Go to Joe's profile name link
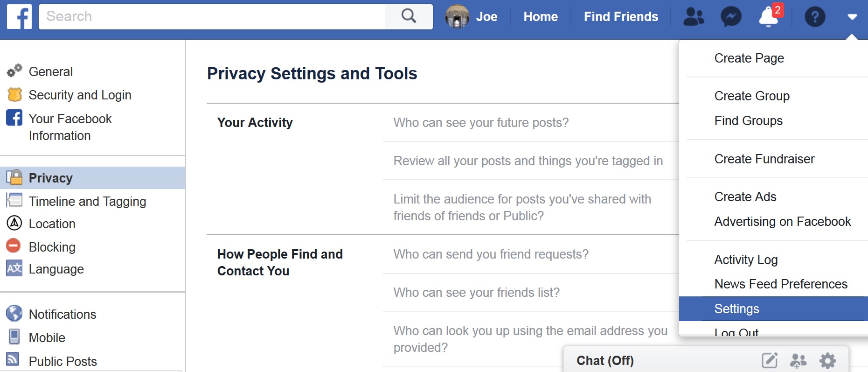 coord(486,17)
